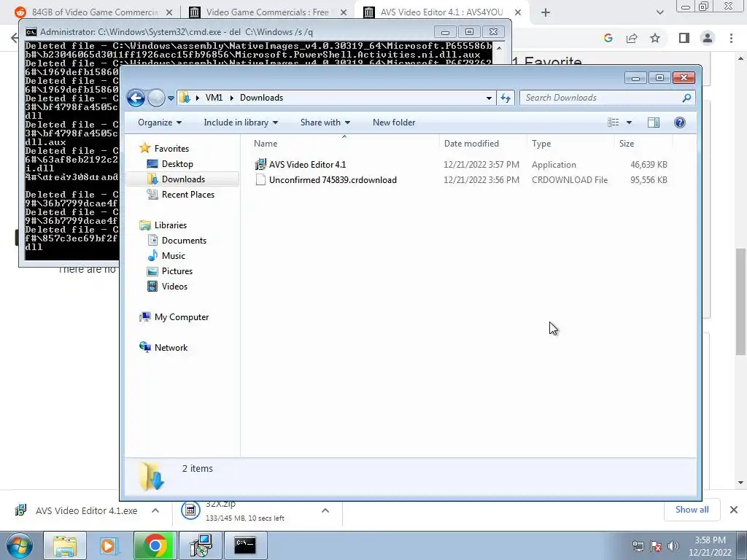The width and height of the screenshot is (747, 560).
Task: Select Downloads in navigation pane
Action: 183,179
